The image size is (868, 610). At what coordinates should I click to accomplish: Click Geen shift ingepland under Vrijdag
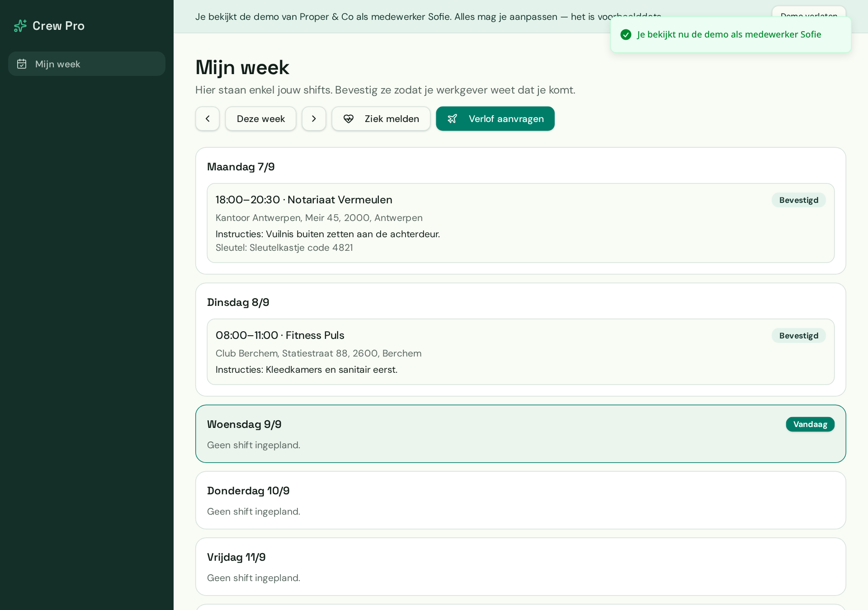(254, 578)
